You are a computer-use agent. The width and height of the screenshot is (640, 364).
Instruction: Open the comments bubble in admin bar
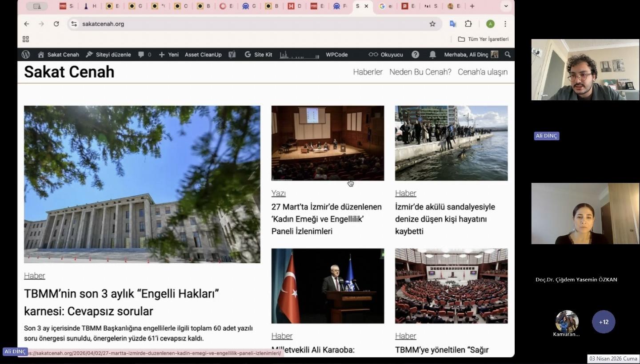click(141, 55)
